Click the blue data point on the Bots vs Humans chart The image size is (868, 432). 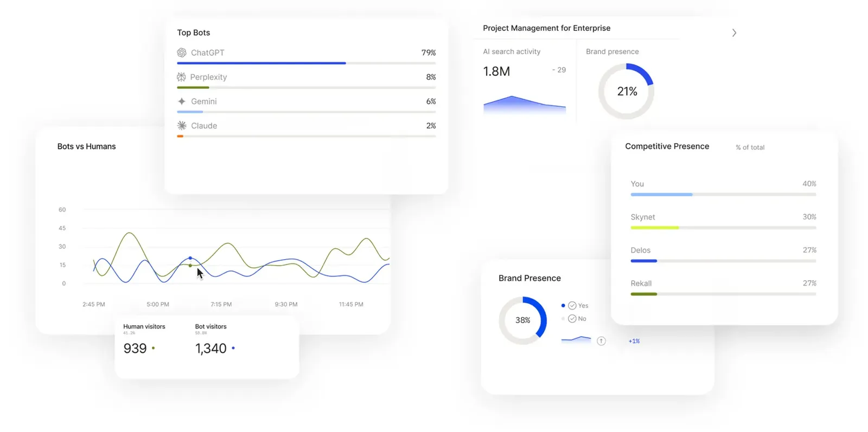tap(190, 258)
